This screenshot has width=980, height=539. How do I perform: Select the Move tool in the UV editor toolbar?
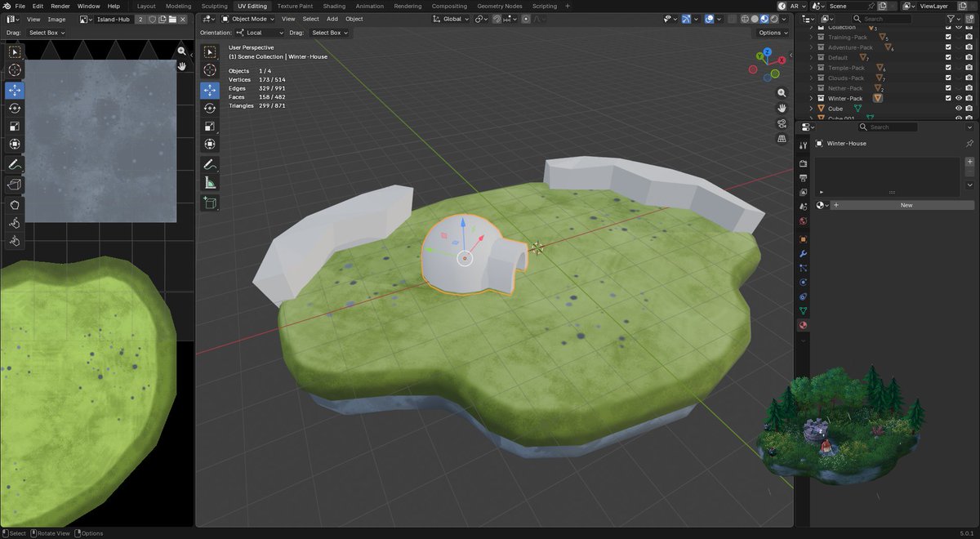point(15,90)
